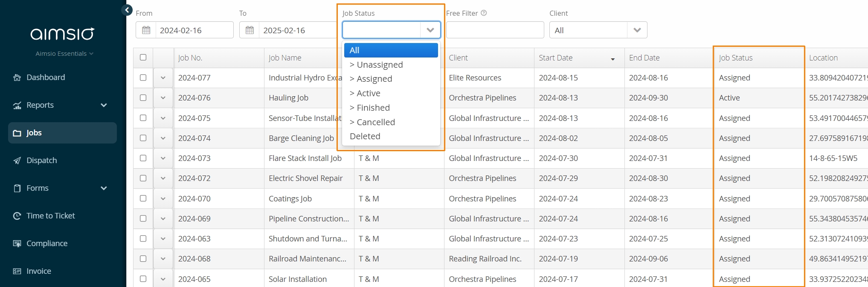The height and width of the screenshot is (287, 868).
Task: Collapse the sidebar with the arrow button
Action: click(127, 10)
